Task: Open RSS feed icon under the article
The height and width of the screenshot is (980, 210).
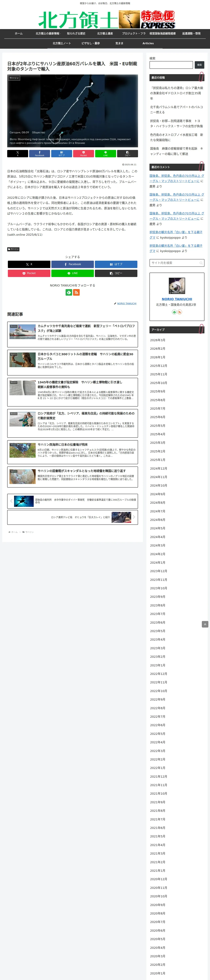Action: click(x=76, y=293)
